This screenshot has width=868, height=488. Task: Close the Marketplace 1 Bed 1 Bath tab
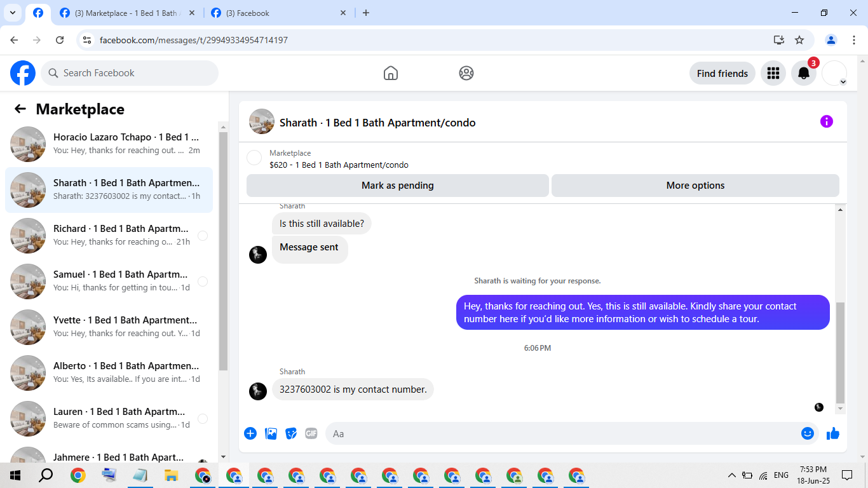pos(192,13)
